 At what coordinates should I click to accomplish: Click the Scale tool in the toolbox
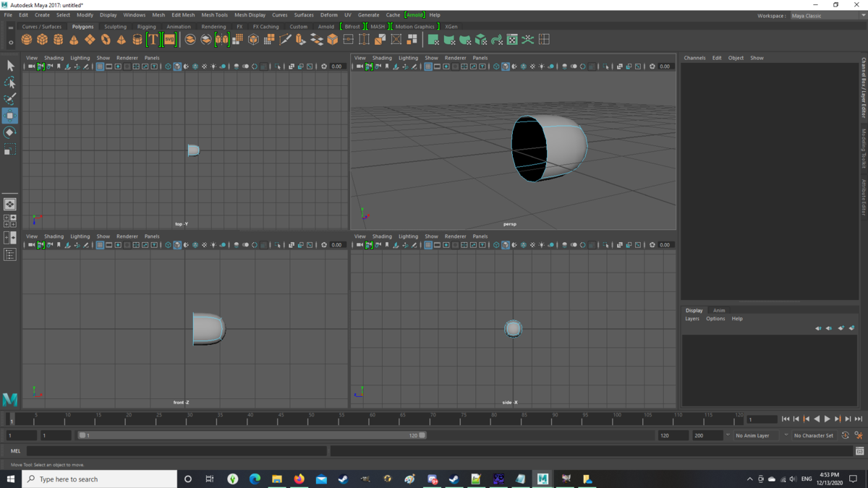pyautogui.click(x=9, y=149)
